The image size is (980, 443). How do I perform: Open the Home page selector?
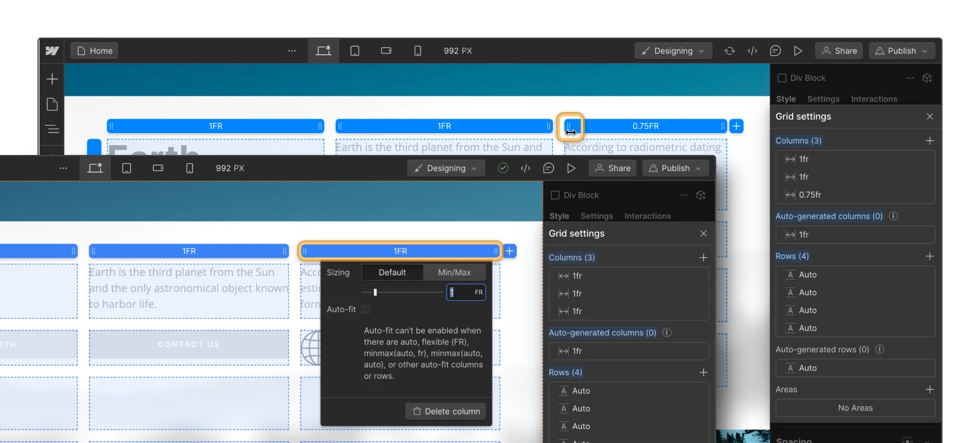95,51
